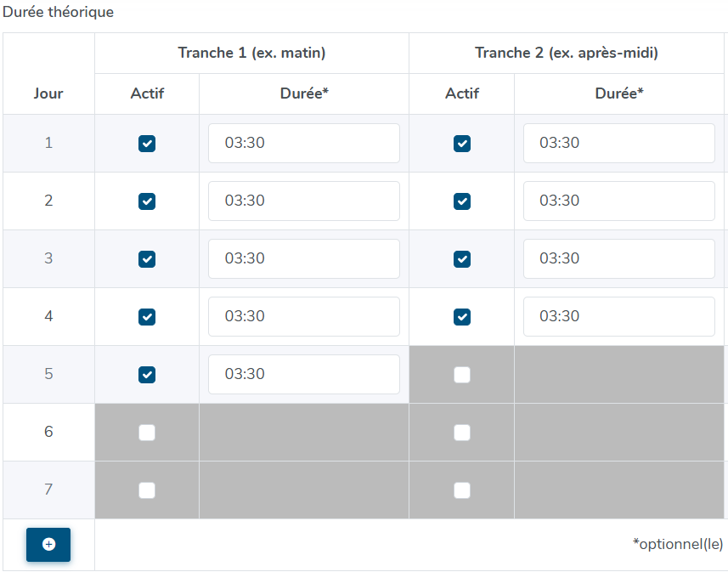
Task: Click the plus button to add a day
Action: (x=48, y=545)
